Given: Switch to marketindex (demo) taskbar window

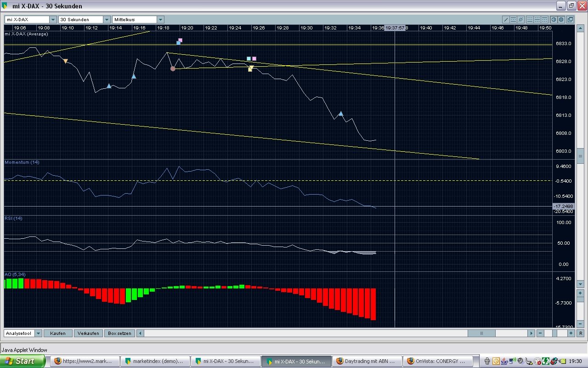Looking at the screenshot, I should [x=154, y=361].
